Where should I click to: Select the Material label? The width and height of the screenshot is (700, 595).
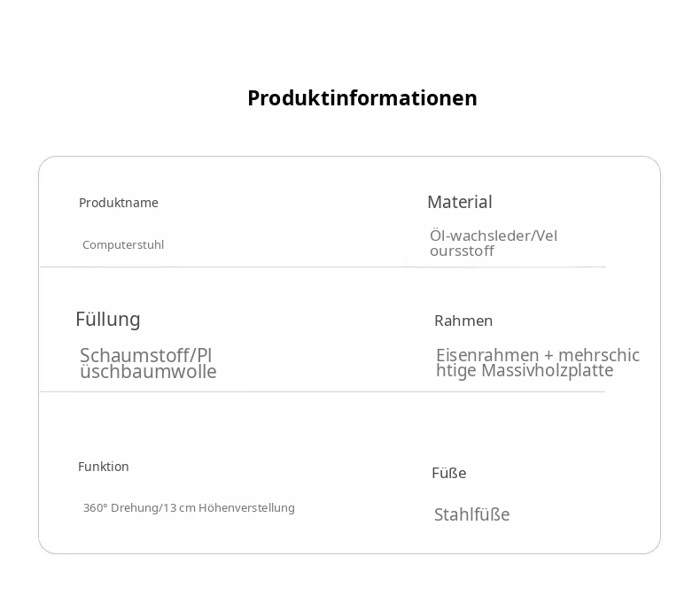tap(459, 202)
